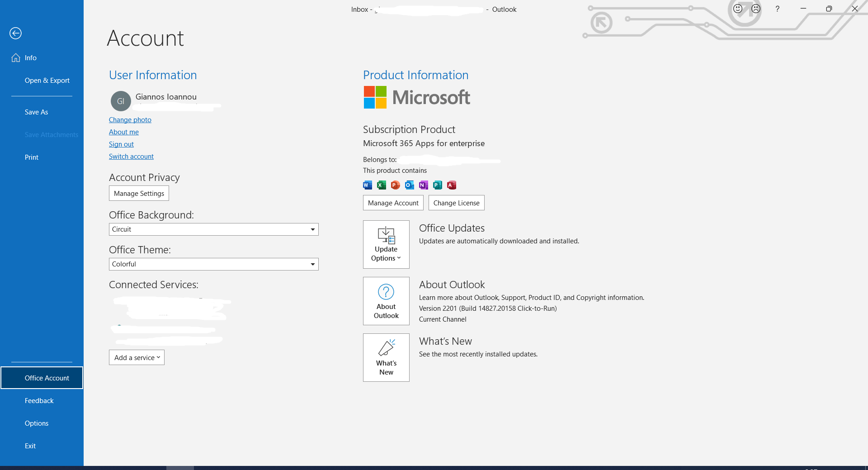Send a smile feedback icon

pyautogui.click(x=738, y=9)
